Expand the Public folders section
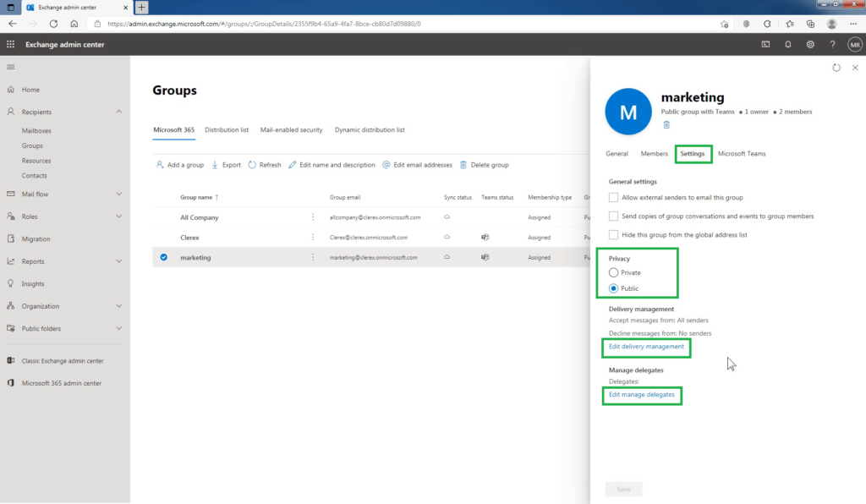866x504 pixels. 118,328
